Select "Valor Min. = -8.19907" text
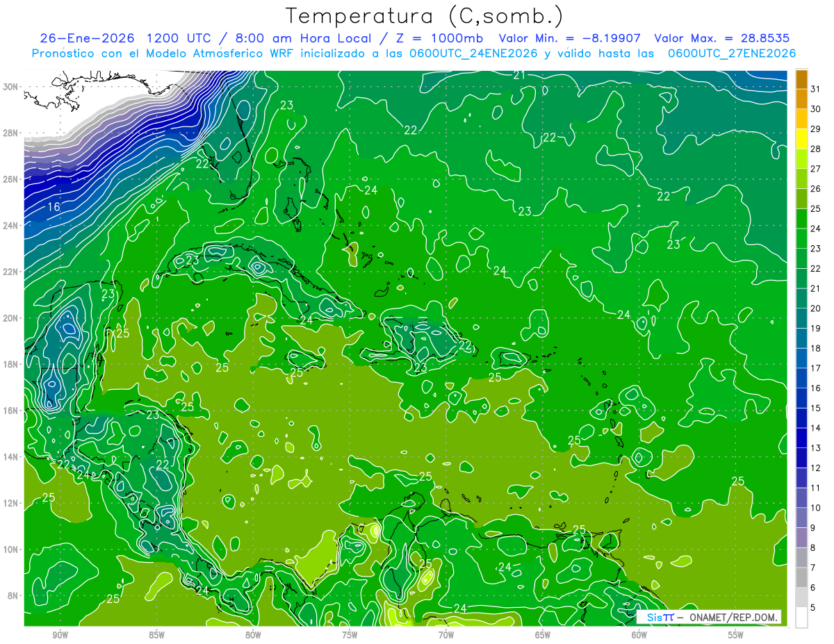The width and height of the screenshot is (834, 644). click(x=570, y=38)
